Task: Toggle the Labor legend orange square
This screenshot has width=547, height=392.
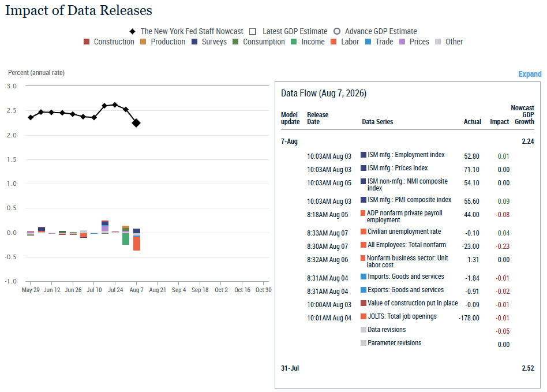Action: point(334,42)
